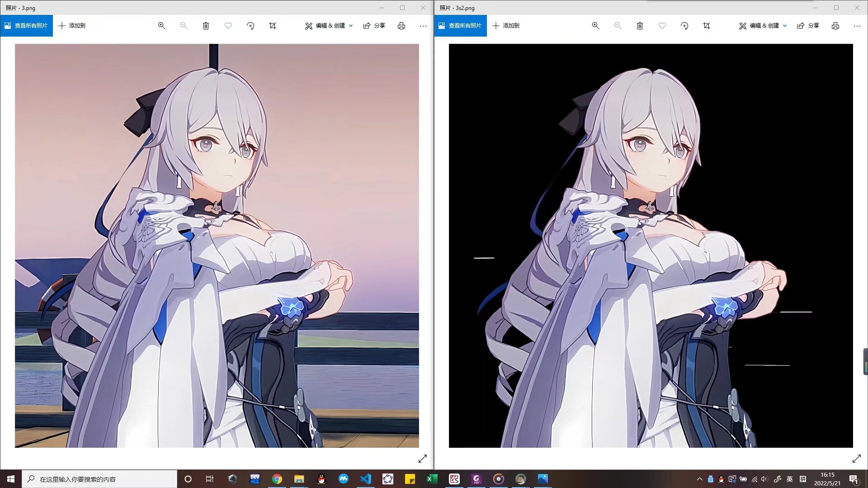868x488 pixels.
Task: Focus the taskbar search input box
Action: click(x=99, y=479)
